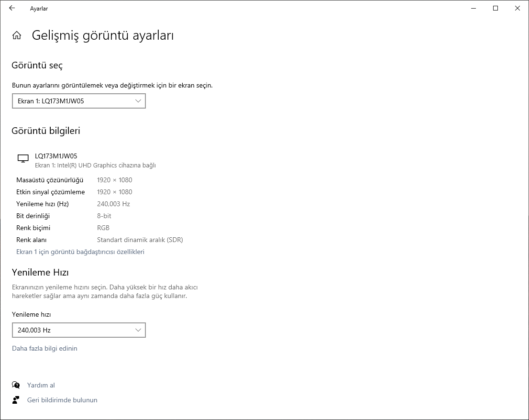Click the Standart dinamik aralık (SDR) value
This screenshot has width=529, height=420.
[140, 240]
